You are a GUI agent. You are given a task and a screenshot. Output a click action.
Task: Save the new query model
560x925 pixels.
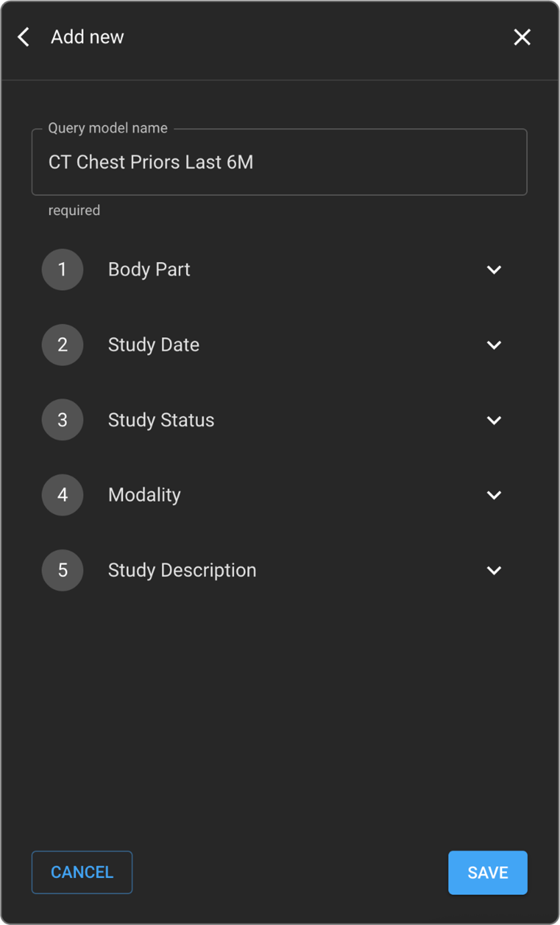tap(487, 873)
